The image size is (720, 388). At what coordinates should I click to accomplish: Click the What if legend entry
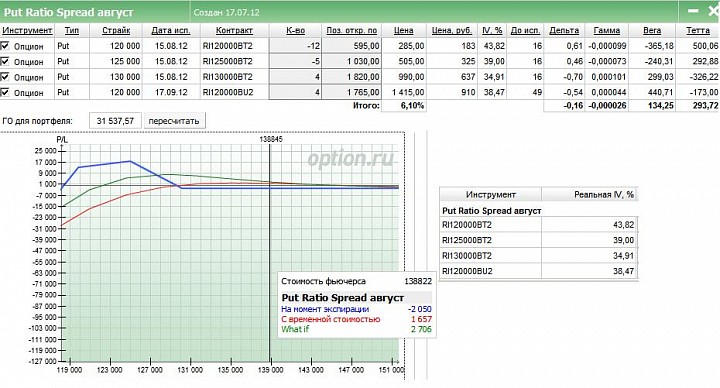point(295,329)
